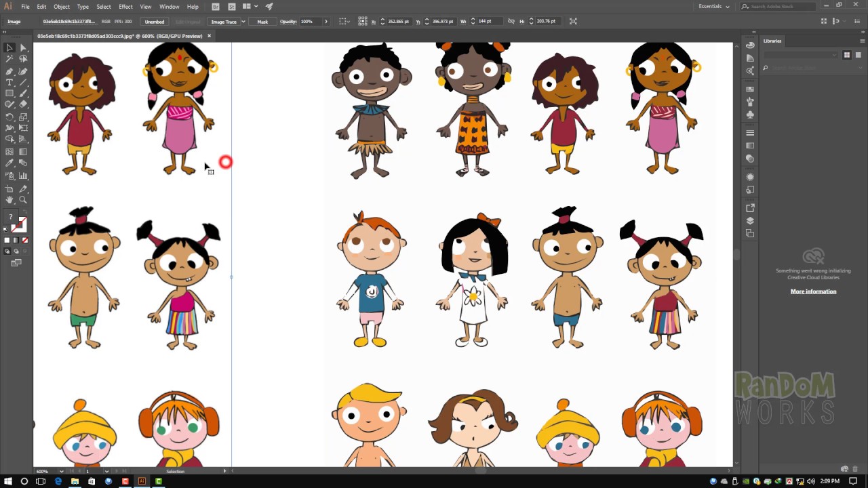Open the Essentials workspace switcher

pyautogui.click(x=714, y=7)
